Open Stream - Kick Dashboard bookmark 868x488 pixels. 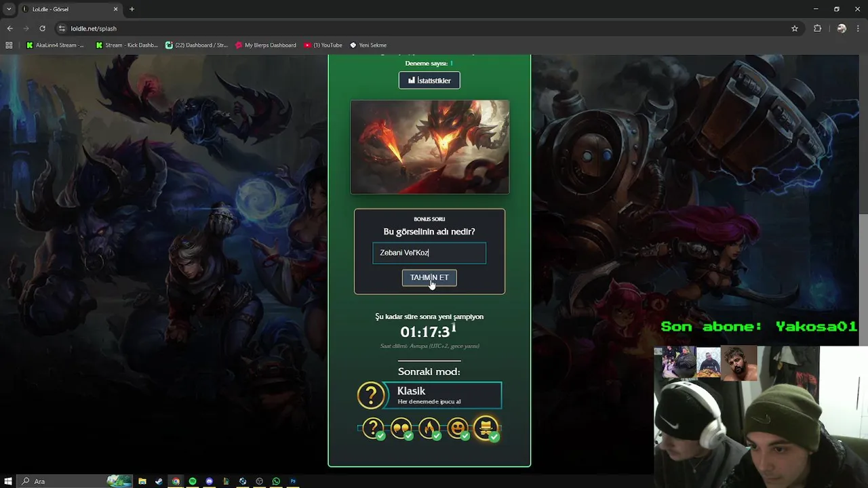tap(127, 45)
